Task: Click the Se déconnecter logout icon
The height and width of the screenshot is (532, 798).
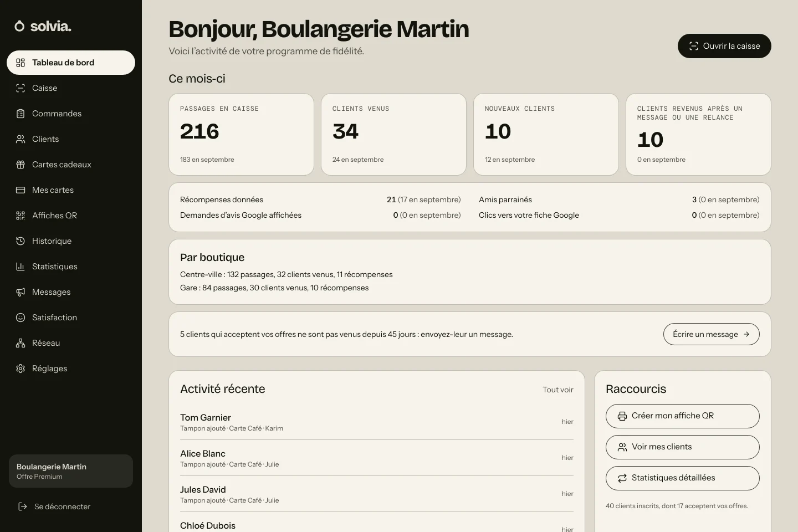Action: (23, 507)
